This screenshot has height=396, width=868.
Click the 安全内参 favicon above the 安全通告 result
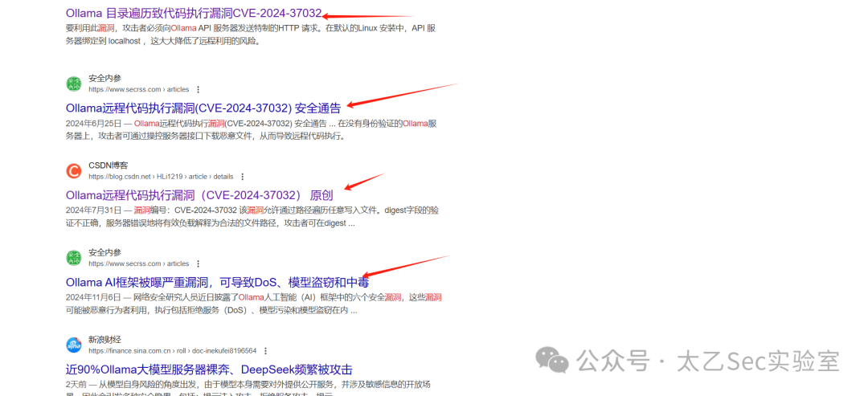(x=74, y=84)
